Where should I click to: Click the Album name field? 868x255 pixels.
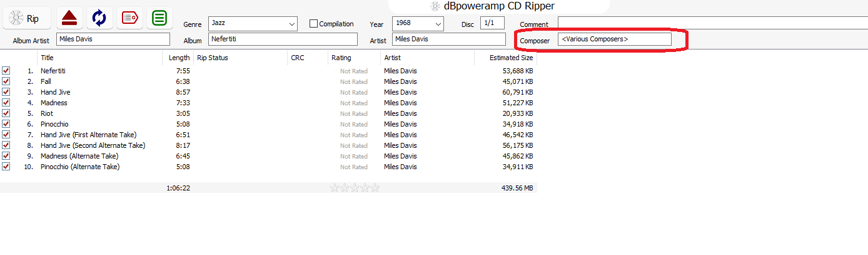click(x=283, y=39)
